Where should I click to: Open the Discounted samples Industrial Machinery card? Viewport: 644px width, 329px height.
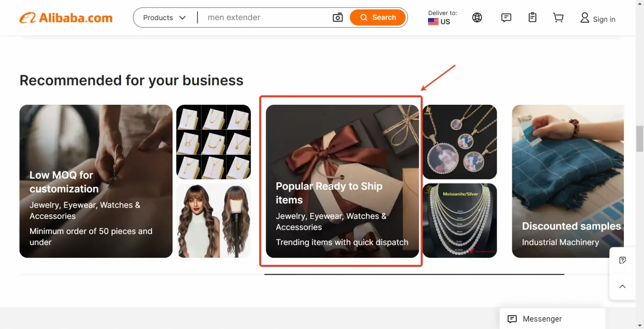(568, 181)
